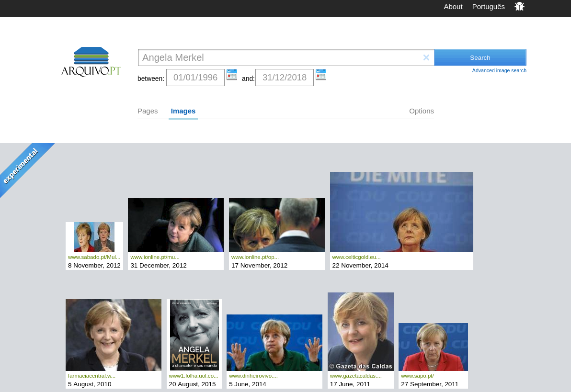Click the date 20 August, 2015
The image size is (571, 392).
coord(192,384)
